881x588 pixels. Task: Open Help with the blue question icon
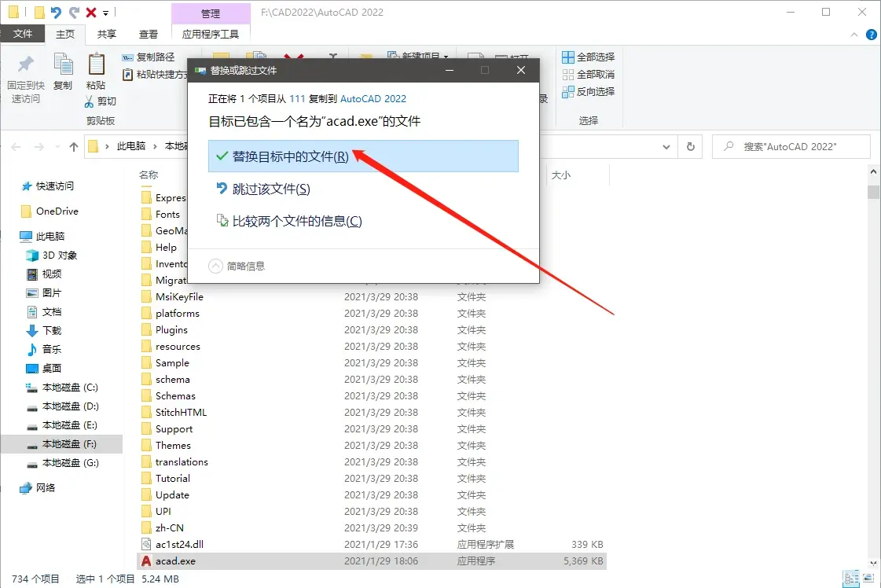[x=871, y=35]
